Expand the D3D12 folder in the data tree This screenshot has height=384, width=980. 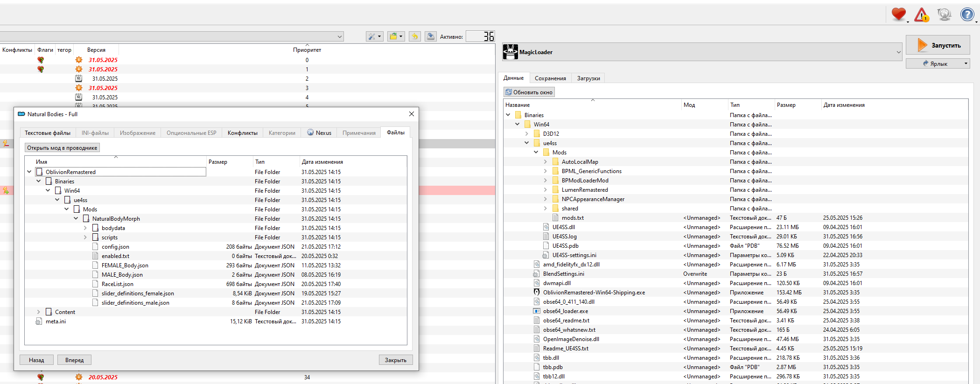click(x=527, y=134)
